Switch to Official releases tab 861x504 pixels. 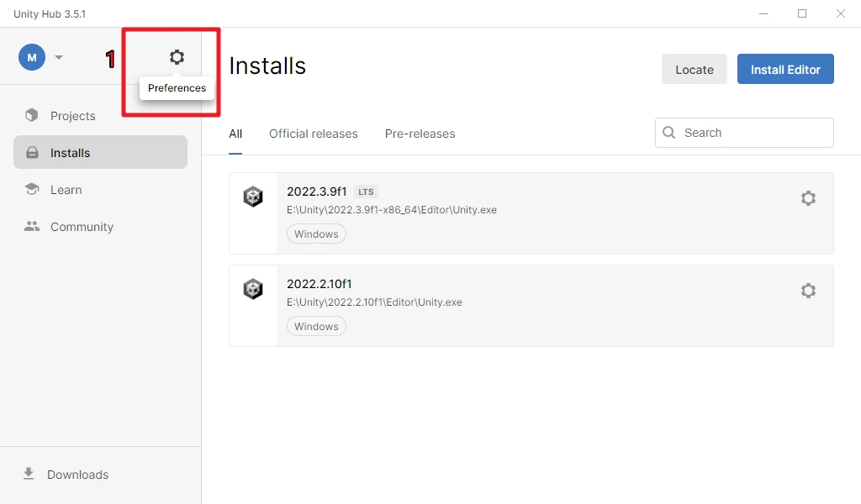point(313,134)
